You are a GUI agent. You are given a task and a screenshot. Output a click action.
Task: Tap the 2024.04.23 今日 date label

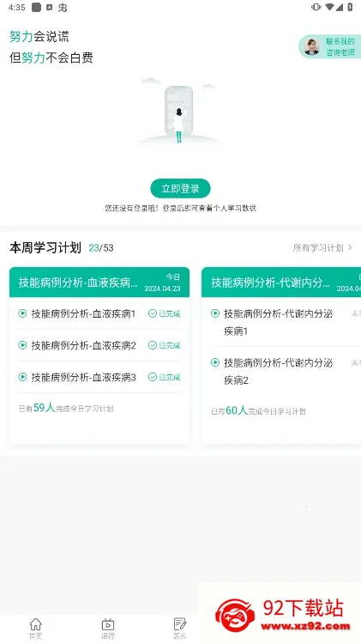tap(162, 283)
